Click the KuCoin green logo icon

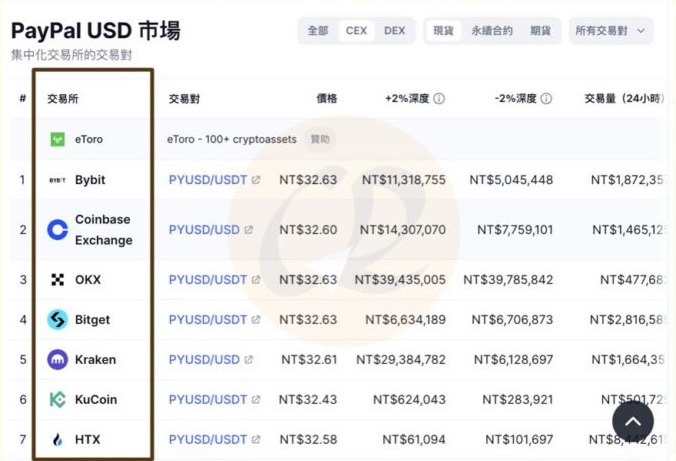tap(57, 400)
